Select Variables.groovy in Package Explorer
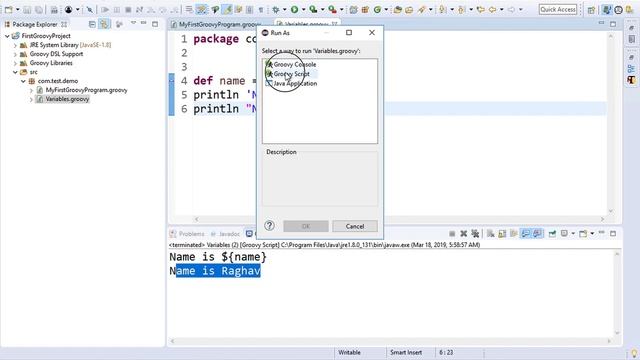The image size is (640, 360). pyautogui.click(x=67, y=99)
